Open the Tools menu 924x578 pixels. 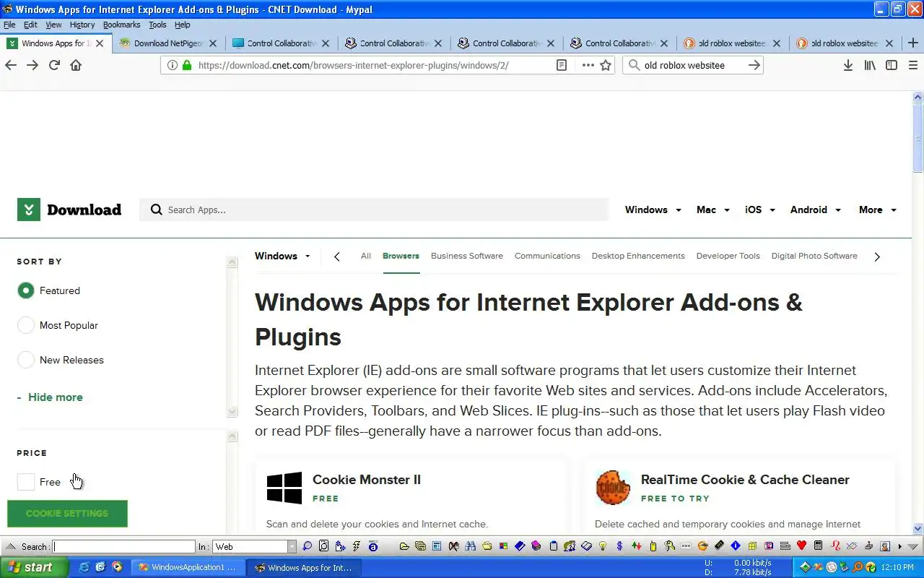(x=157, y=25)
